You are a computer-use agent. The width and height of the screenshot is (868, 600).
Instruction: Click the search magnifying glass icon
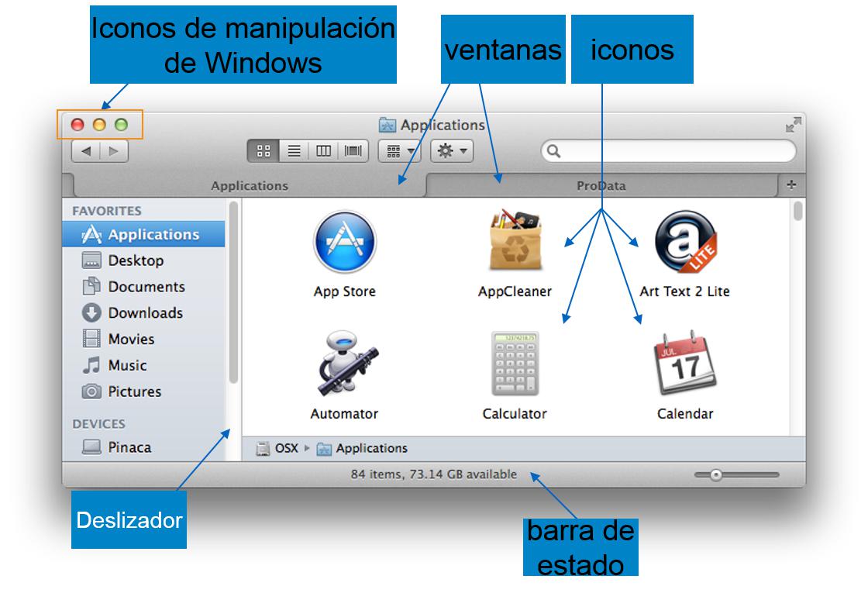(x=553, y=151)
